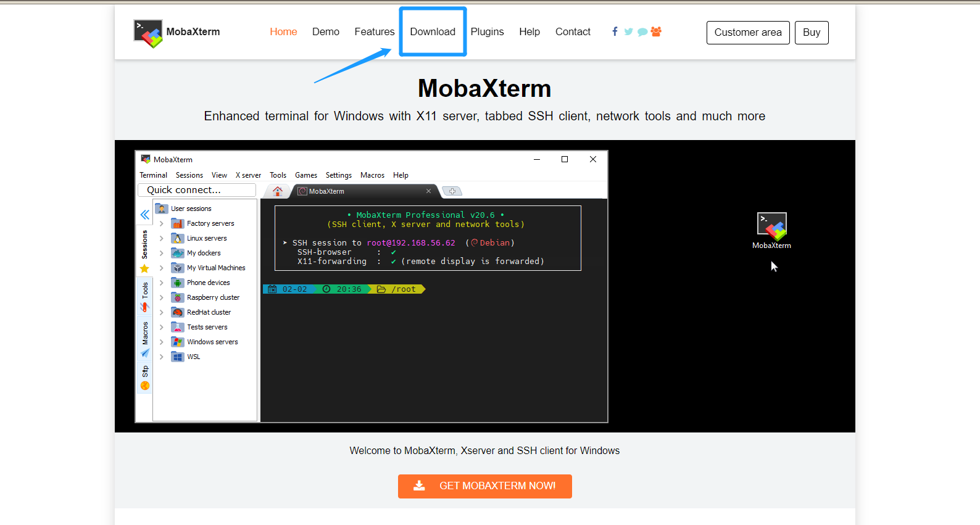Screen dimensions: 980x525
Task: Close the MobaXterm terminal tab
Action: point(428,191)
